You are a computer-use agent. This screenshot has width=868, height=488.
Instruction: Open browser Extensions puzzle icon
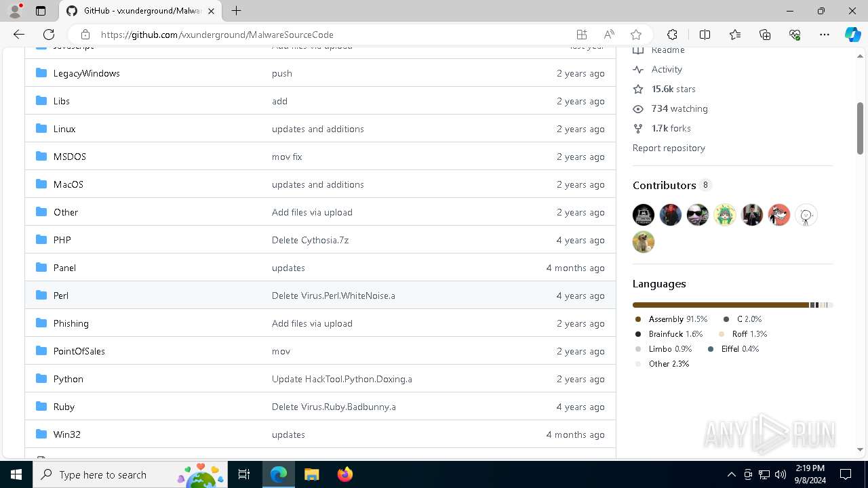672,35
